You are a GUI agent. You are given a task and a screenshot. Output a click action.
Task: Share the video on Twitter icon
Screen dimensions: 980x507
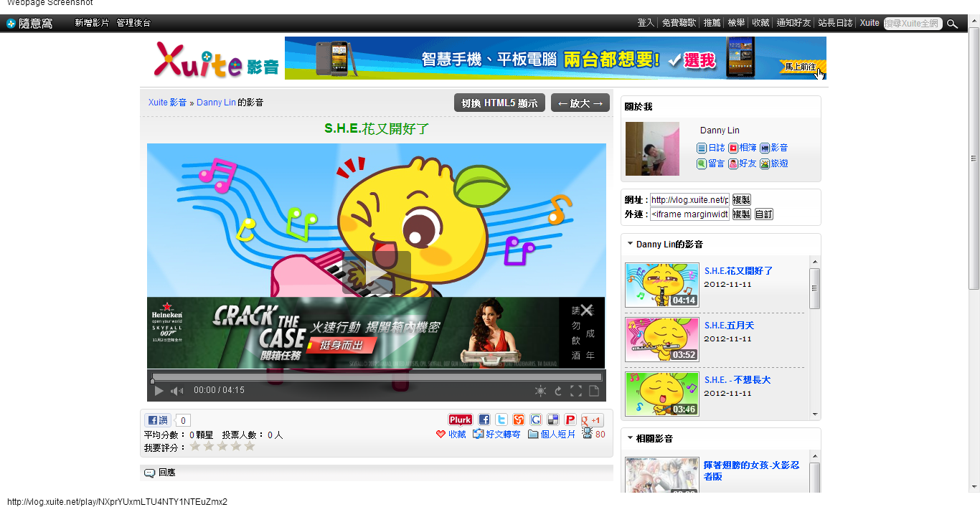click(501, 420)
